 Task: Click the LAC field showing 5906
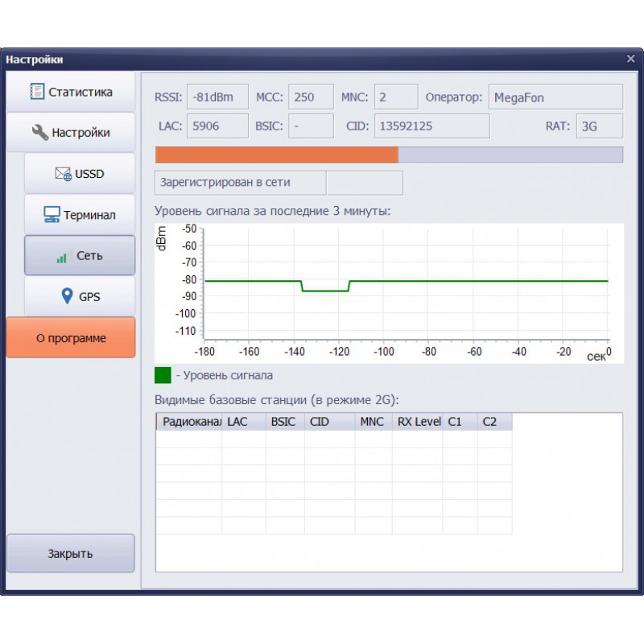tap(217, 126)
